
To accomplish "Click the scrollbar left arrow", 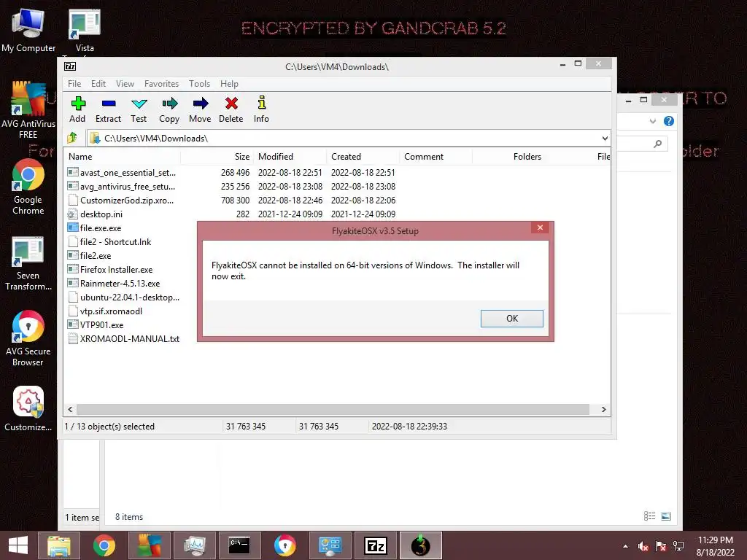I will click(70, 410).
